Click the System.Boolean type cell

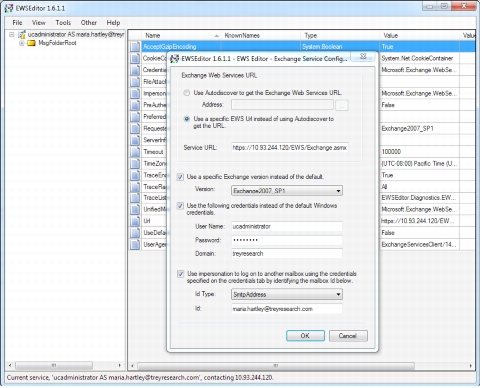click(340, 47)
